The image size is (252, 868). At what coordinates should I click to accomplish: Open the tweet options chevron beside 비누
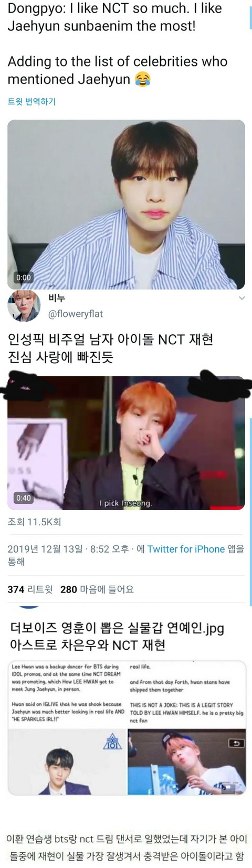[x=241, y=298]
